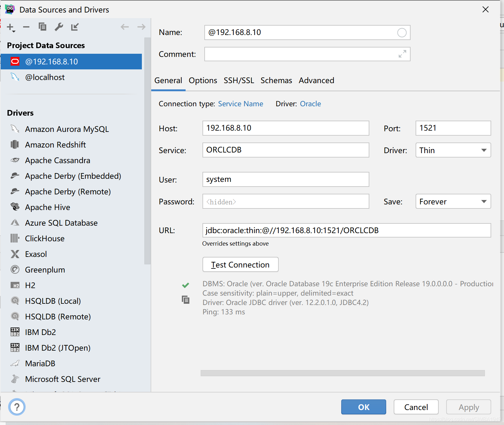Choose Exasol driver
The width and height of the screenshot is (504, 425).
[x=71, y=254]
